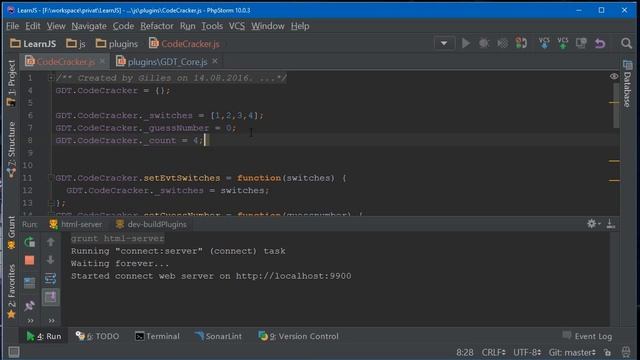Switch to dev-buildPlugins run tab

pyautogui.click(x=151, y=224)
